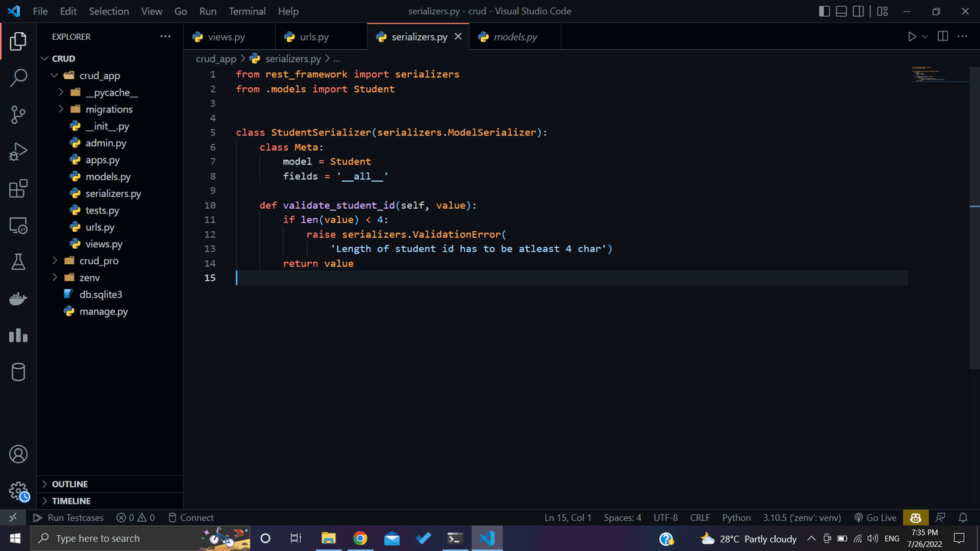Open the Explorer view in activity bar
The image size is (980, 551).
click(18, 41)
